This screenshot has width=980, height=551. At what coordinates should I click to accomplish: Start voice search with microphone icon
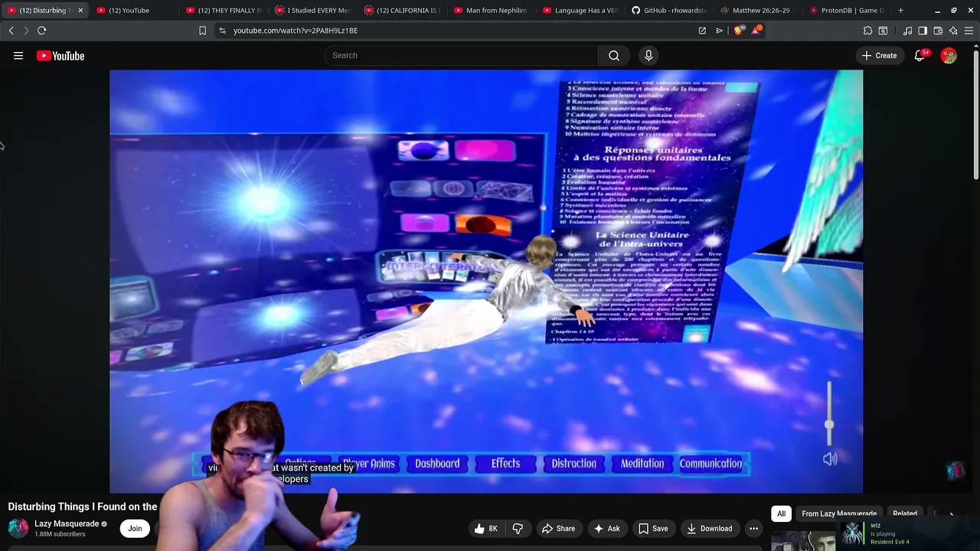point(648,55)
